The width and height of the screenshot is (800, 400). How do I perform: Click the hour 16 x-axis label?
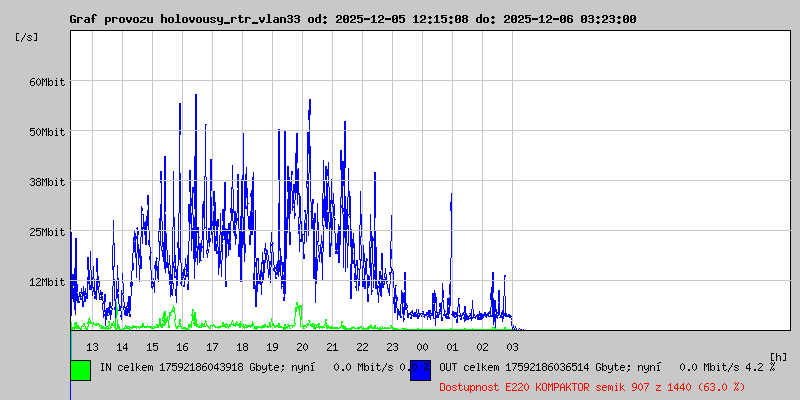click(182, 347)
